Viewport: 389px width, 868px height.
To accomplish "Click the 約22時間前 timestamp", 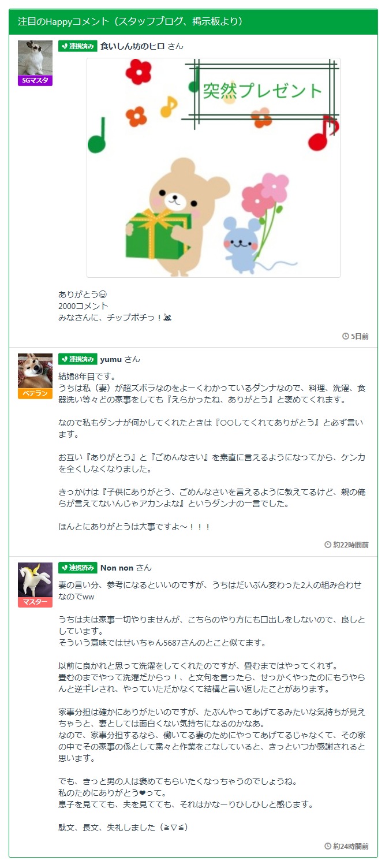I will [351, 545].
